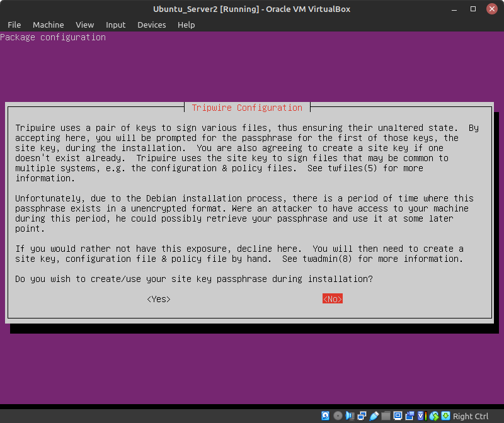The width and height of the screenshot is (504, 423).
Task: Click the display monitor status icon
Action: (398, 416)
